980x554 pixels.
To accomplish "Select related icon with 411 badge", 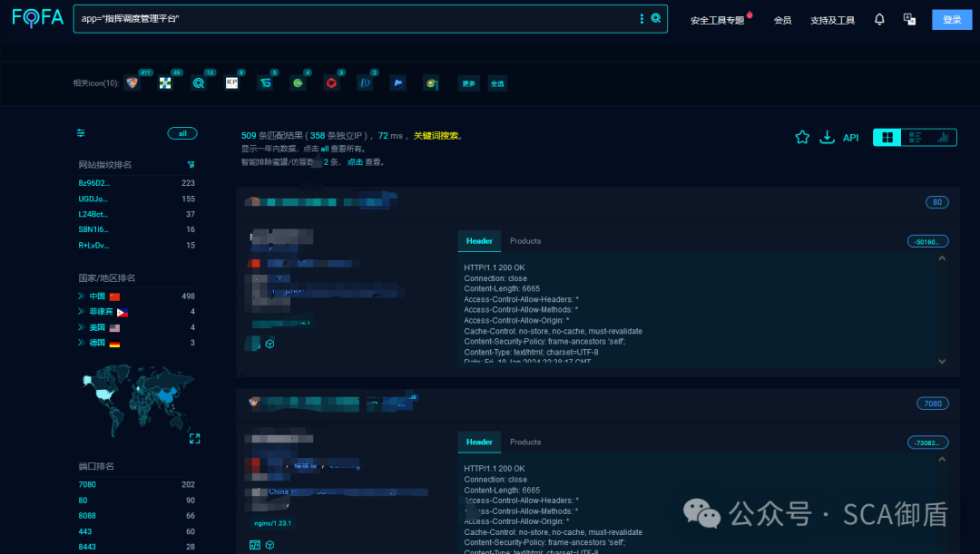I will [x=132, y=83].
